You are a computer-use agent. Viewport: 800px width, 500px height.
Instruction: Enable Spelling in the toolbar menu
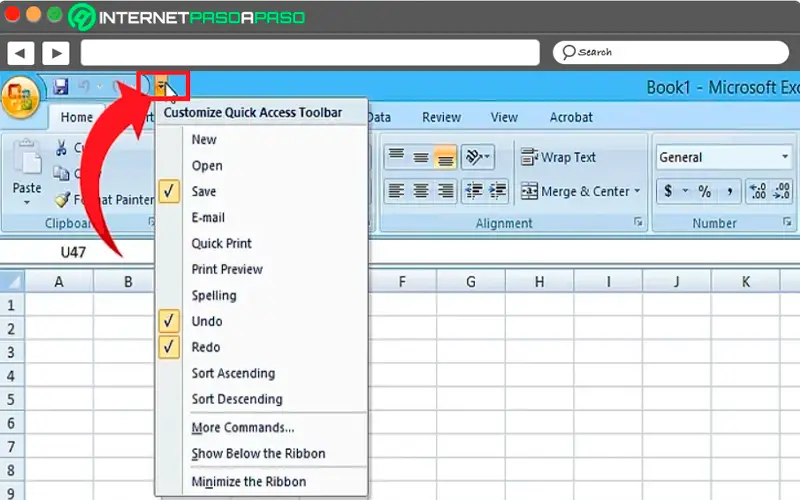214,295
